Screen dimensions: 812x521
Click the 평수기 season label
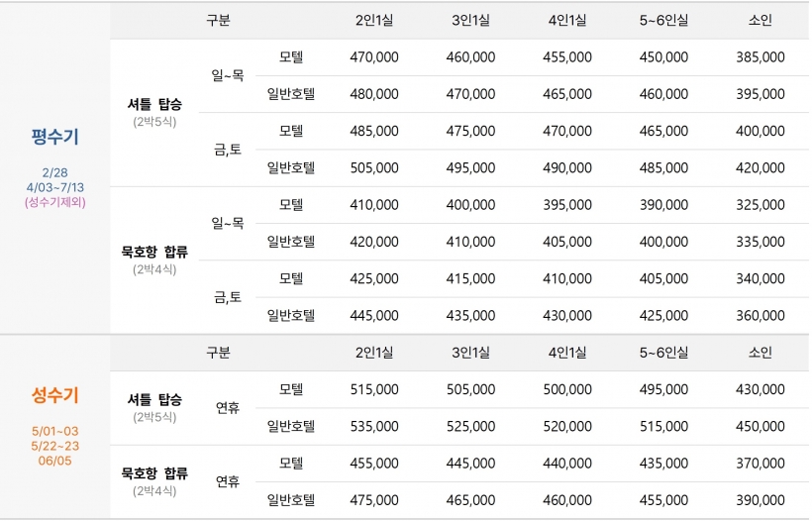click(x=54, y=138)
